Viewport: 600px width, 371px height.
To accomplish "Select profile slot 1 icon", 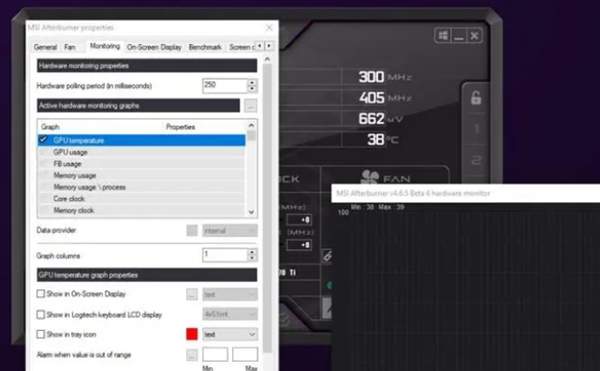I will [x=476, y=129].
